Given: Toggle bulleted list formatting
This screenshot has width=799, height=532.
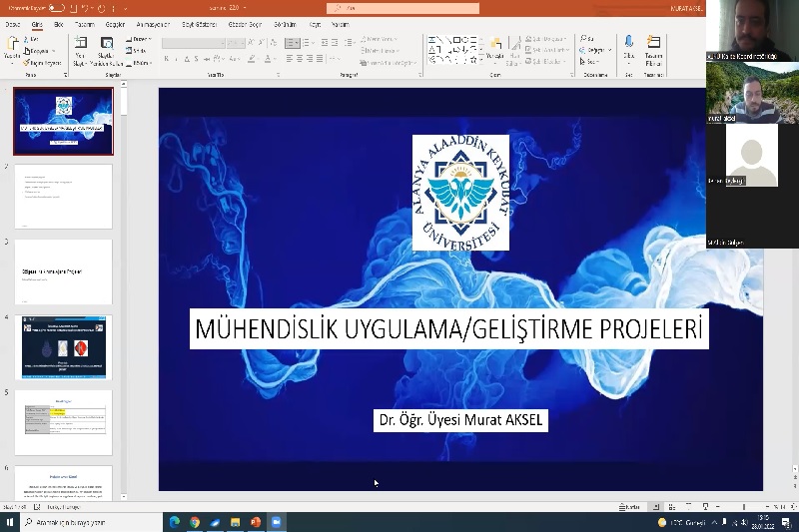Looking at the screenshot, I should click(x=290, y=43).
